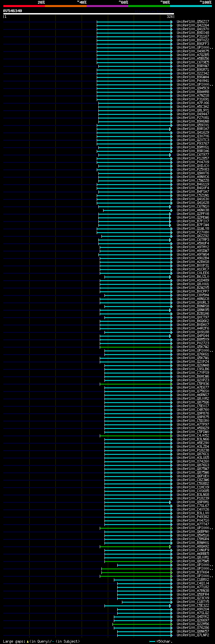Click label UniRef100_Q2GNA8
Screen dimensions: 215x644
tap(193, 365)
